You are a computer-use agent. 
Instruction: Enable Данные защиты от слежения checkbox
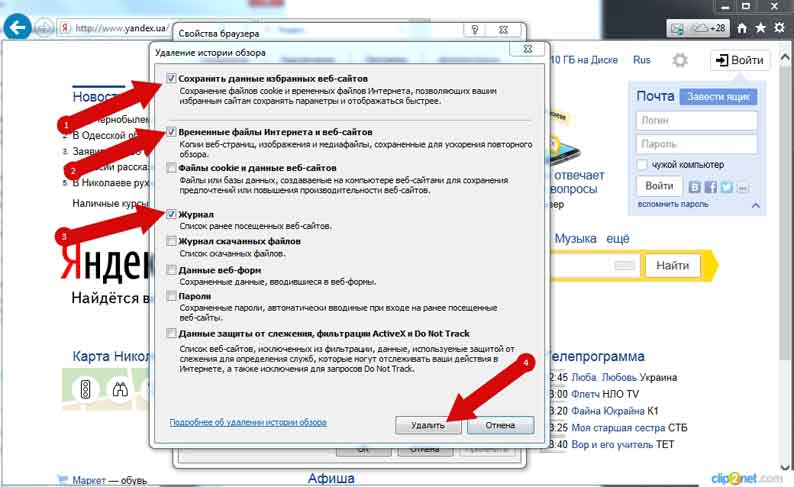[x=171, y=333]
